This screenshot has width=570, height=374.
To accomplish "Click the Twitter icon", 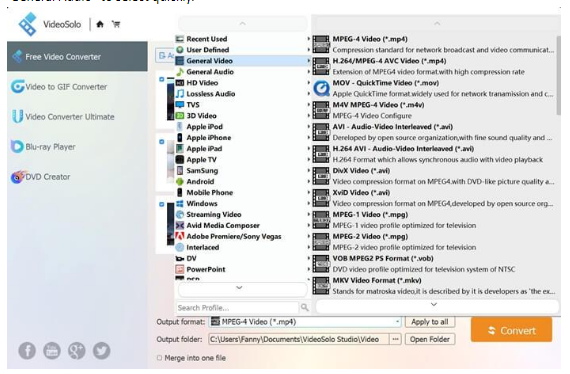I will pos(101,351).
